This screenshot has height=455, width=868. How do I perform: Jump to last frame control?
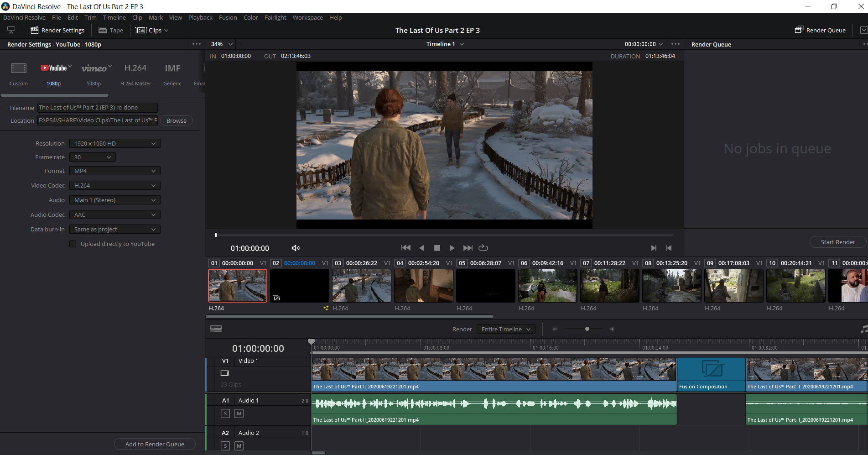point(468,248)
